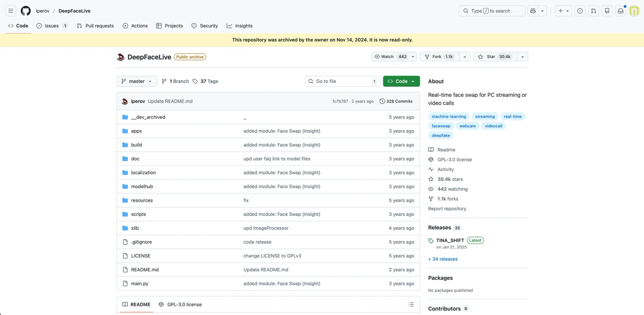Open the Security tab

coord(205,26)
